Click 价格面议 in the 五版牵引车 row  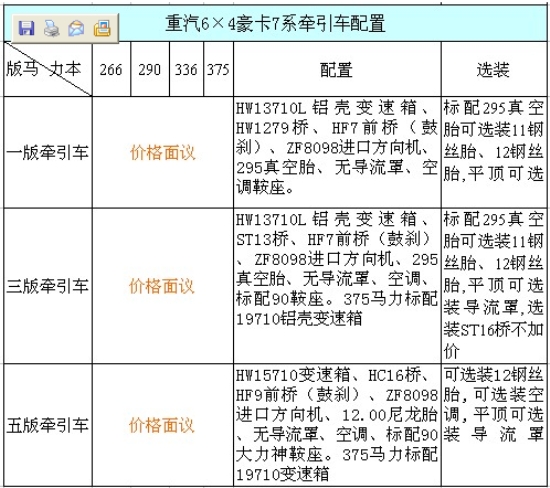tap(162, 425)
